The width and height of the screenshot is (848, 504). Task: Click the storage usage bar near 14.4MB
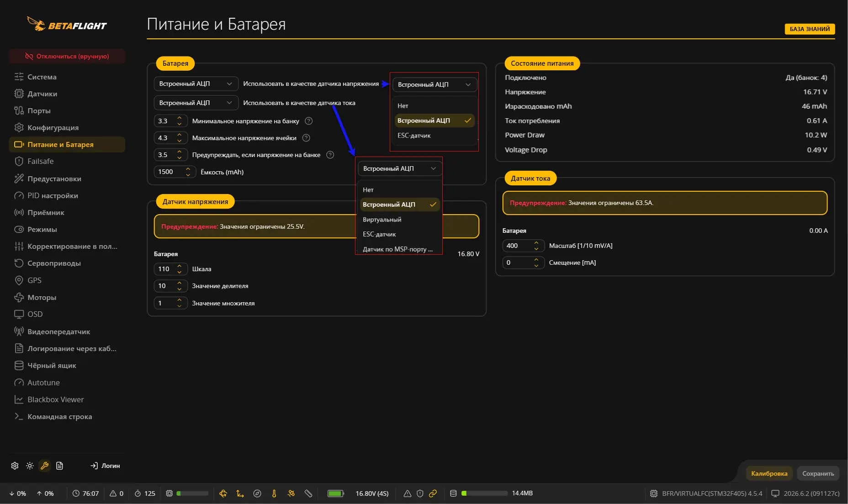click(x=484, y=493)
